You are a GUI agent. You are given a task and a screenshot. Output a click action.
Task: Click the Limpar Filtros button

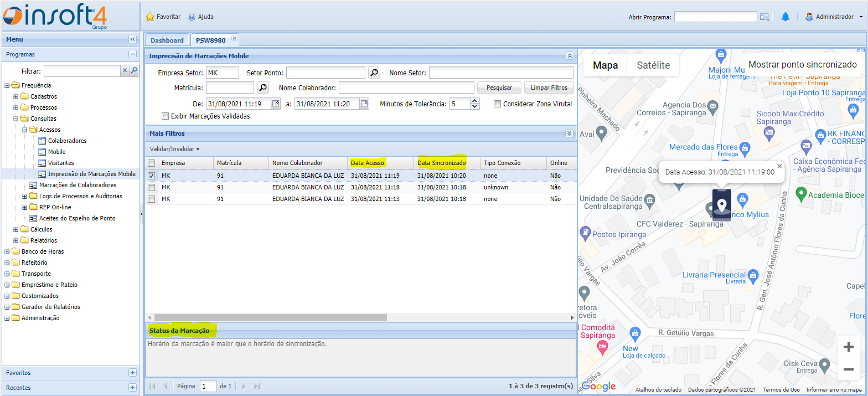549,88
